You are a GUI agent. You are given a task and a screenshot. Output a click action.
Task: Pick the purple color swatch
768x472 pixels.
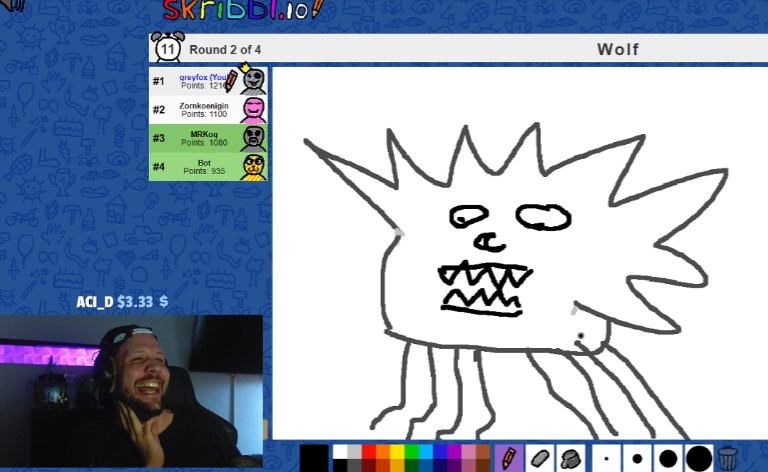[x=455, y=451]
